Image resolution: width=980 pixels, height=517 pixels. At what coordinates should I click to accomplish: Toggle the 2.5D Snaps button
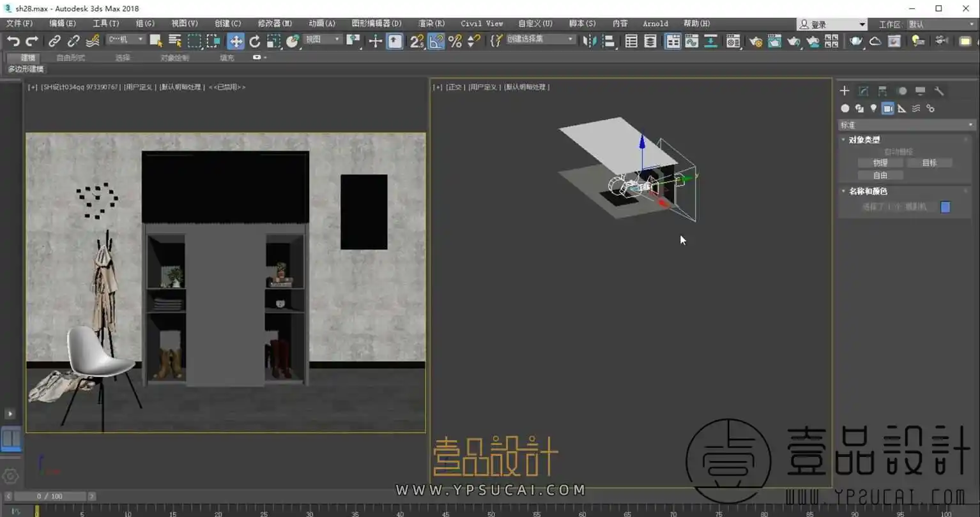point(417,41)
